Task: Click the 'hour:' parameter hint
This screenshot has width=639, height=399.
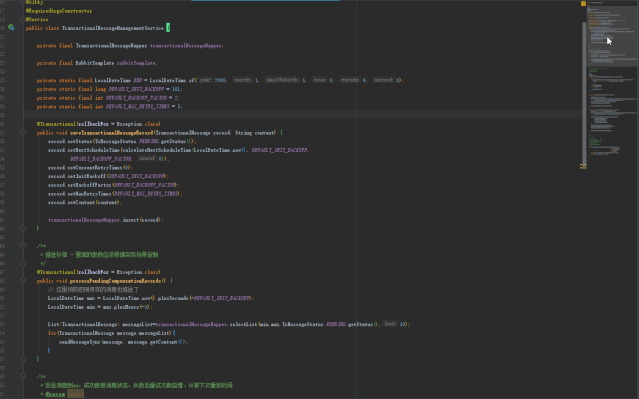Action: (x=320, y=80)
